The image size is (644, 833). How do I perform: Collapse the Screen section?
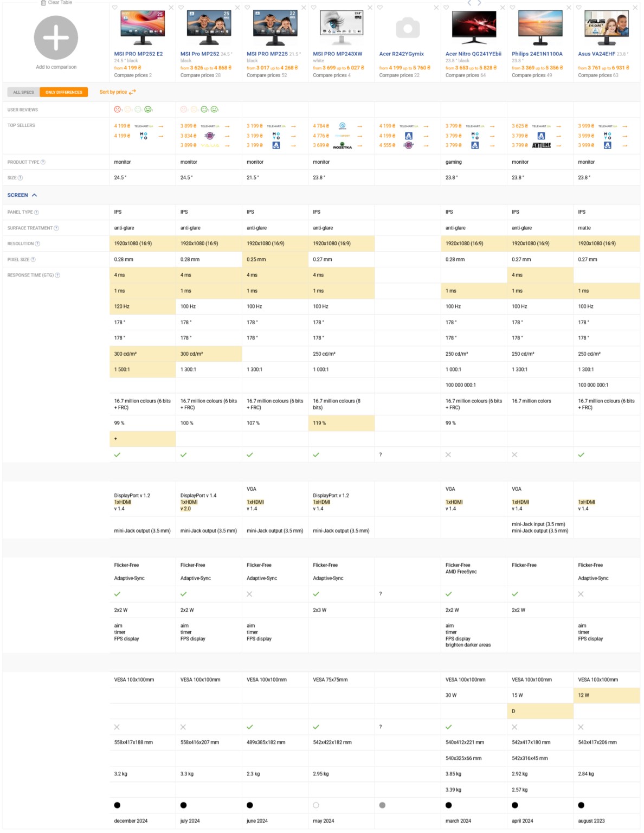[35, 195]
